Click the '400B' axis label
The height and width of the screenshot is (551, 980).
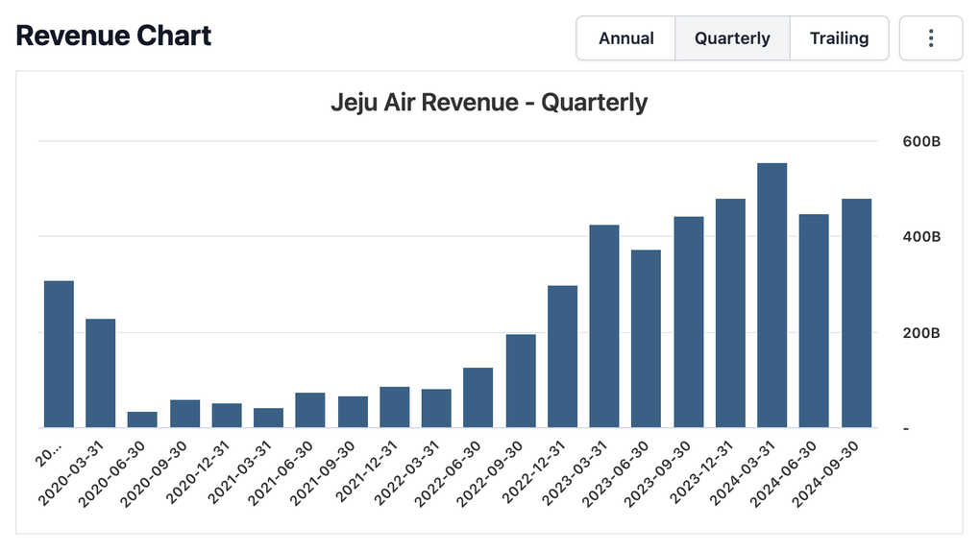tap(921, 237)
